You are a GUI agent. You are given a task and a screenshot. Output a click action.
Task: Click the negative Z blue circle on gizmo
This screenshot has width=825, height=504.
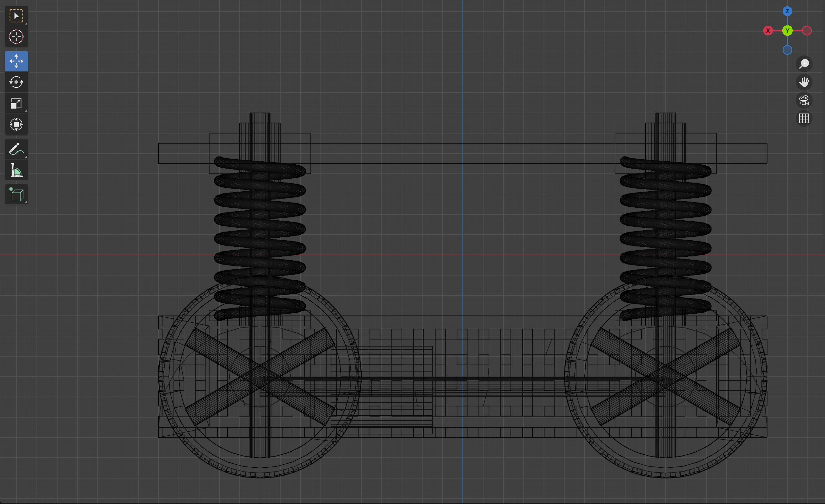pyautogui.click(x=787, y=50)
